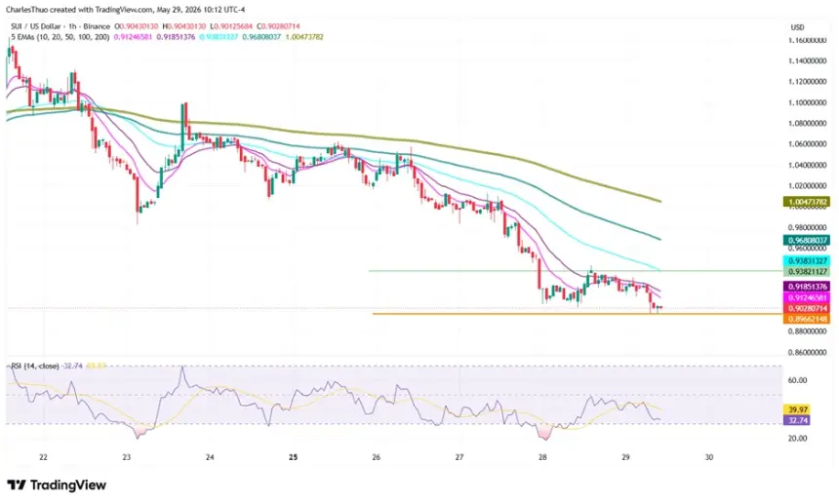Click RSI axis label 60.00
Screen dimensions: 839x504
click(797, 380)
